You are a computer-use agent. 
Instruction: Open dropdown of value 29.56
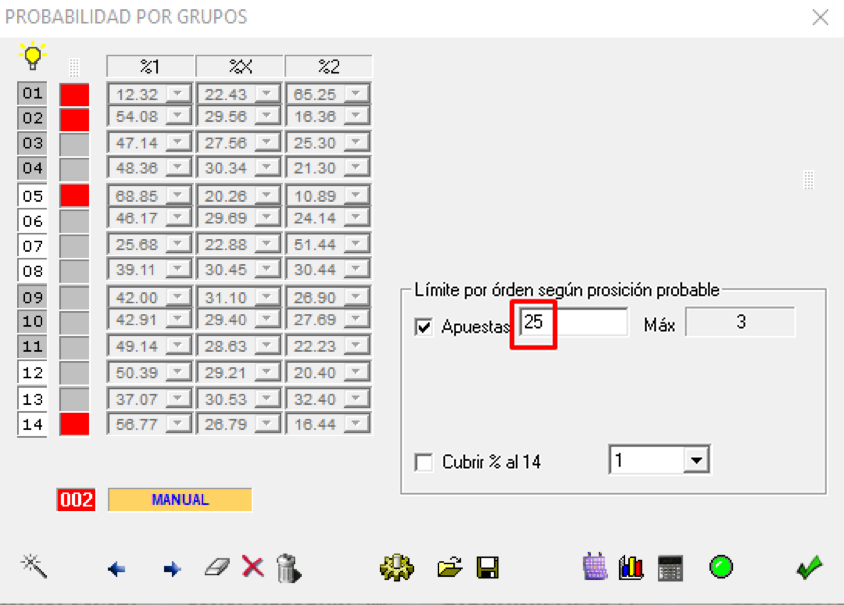[x=266, y=116]
